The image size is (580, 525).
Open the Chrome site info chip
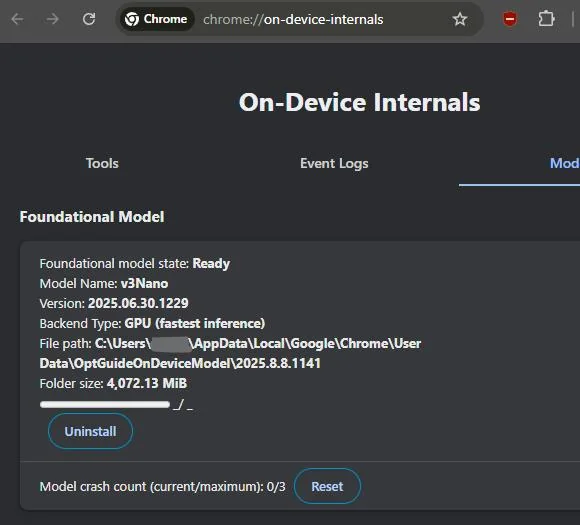click(x=156, y=19)
